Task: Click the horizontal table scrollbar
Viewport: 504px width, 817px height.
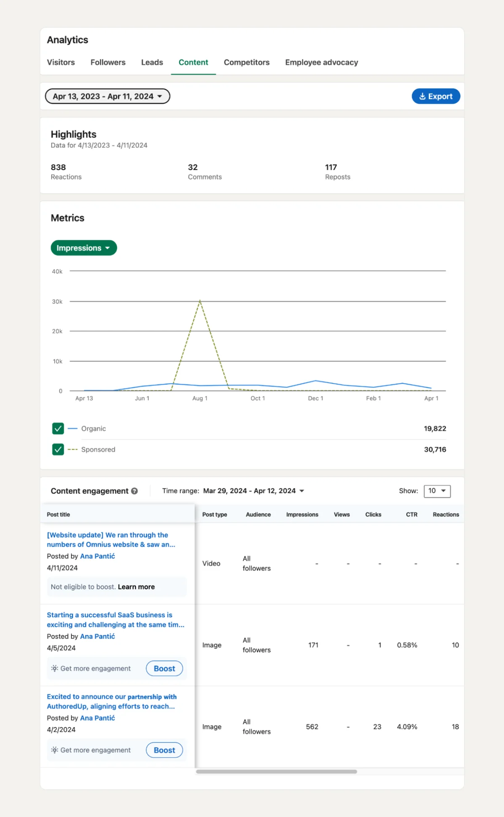Action: pyautogui.click(x=276, y=772)
